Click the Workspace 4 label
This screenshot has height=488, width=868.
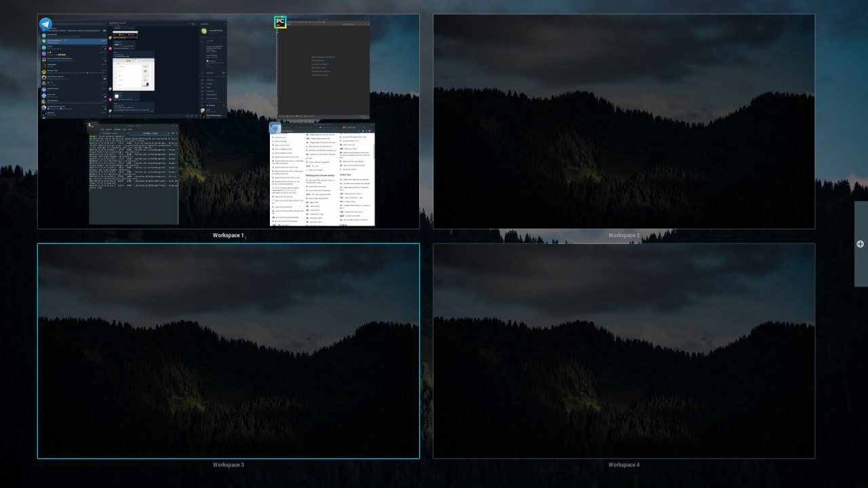click(x=624, y=465)
